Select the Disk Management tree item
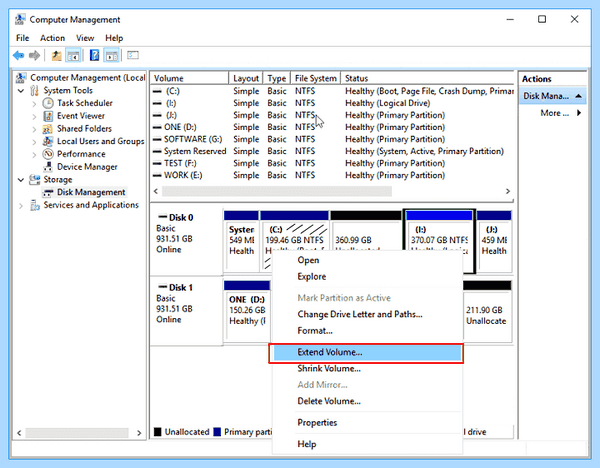The width and height of the screenshot is (600, 468). tap(91, 192)
